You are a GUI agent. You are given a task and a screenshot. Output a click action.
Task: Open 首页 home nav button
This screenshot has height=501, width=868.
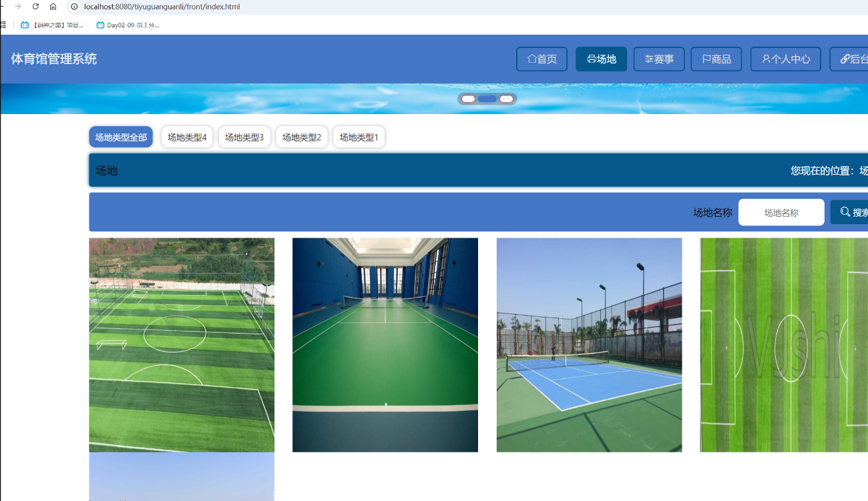(x=541, y=59)
